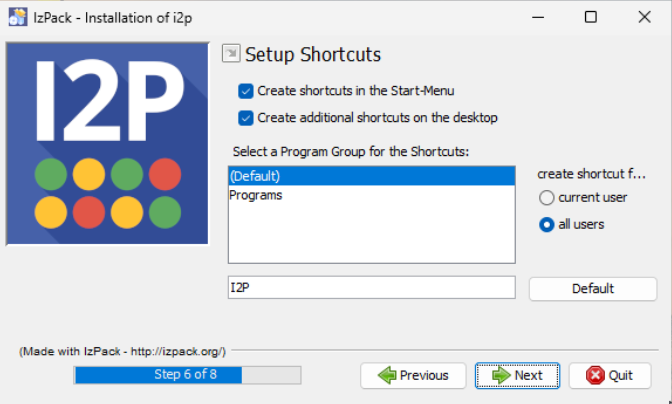The image size is (672, 404).
Task: Go to Next installation step
Action: [517, 375]
